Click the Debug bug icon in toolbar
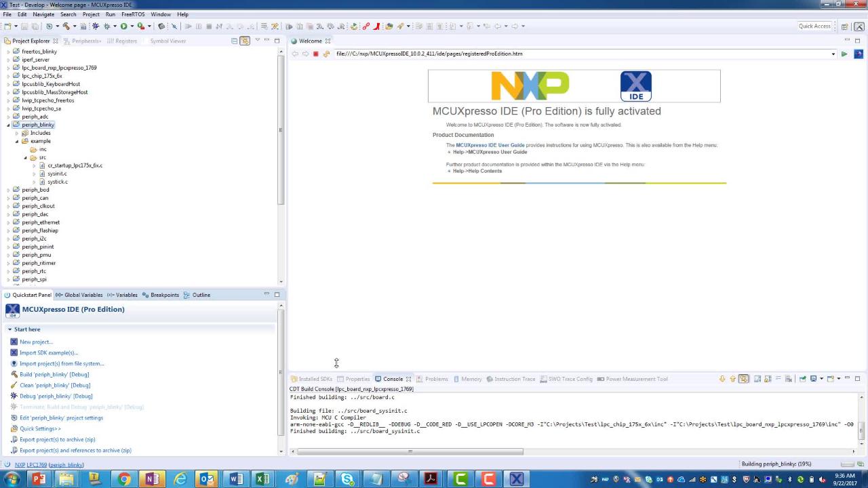 point(95,26)
